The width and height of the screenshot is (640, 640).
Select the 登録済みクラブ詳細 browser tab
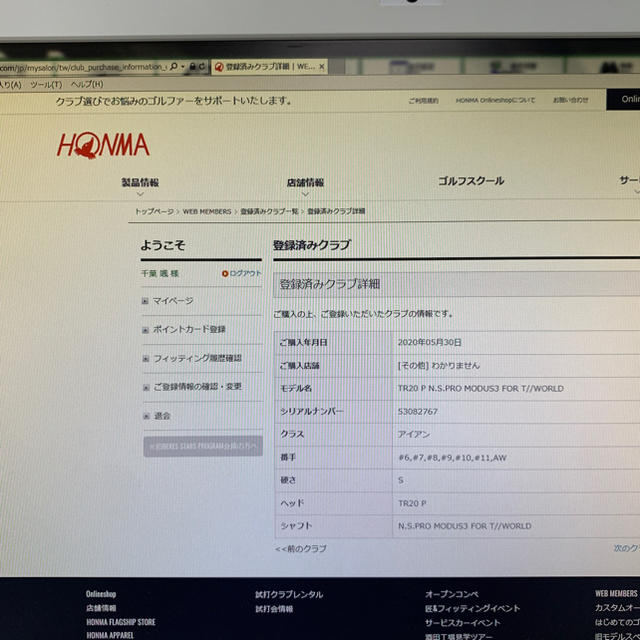click(269, 67)
